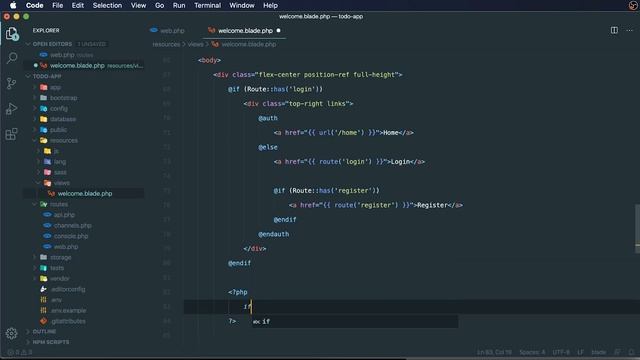The height and width of the screenshot is (360, 640).
Task: Click the menu bar icon at far right
Action: [x=633, y=5]
